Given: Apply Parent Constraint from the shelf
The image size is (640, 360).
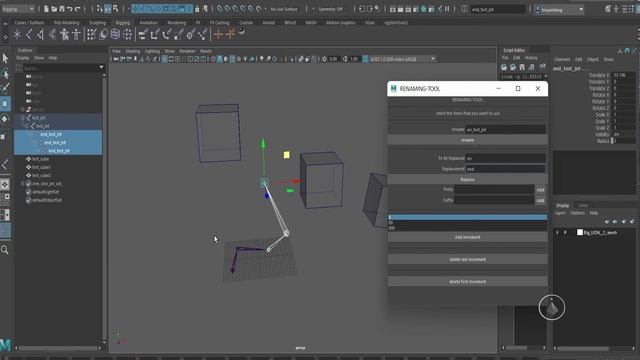Looking at the screenshot, I should pos(143,35).
